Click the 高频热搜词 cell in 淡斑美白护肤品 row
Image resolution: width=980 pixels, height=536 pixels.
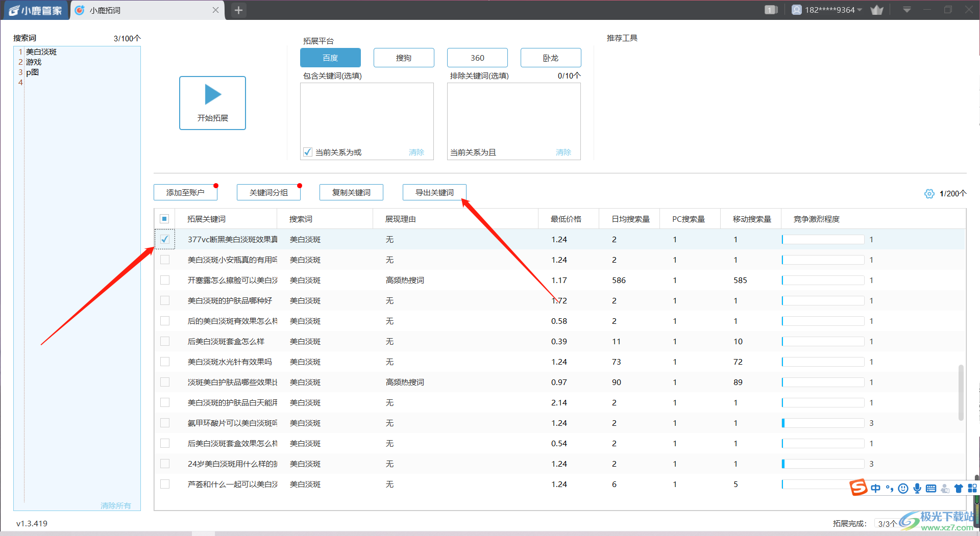tap(405, 382)
